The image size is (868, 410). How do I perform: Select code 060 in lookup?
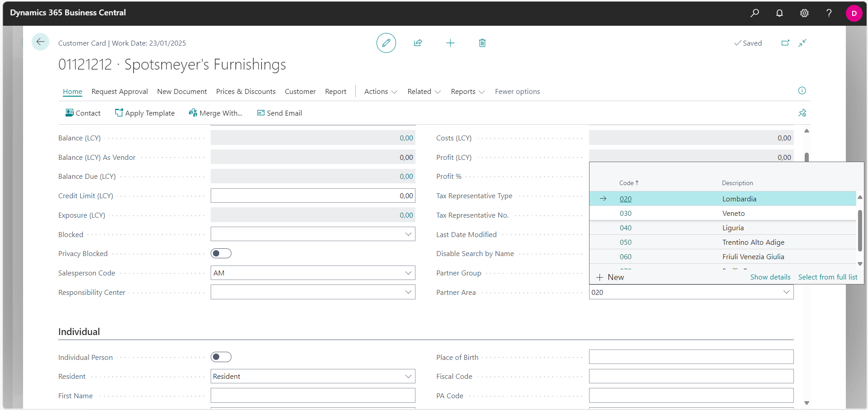coord(626,256)
